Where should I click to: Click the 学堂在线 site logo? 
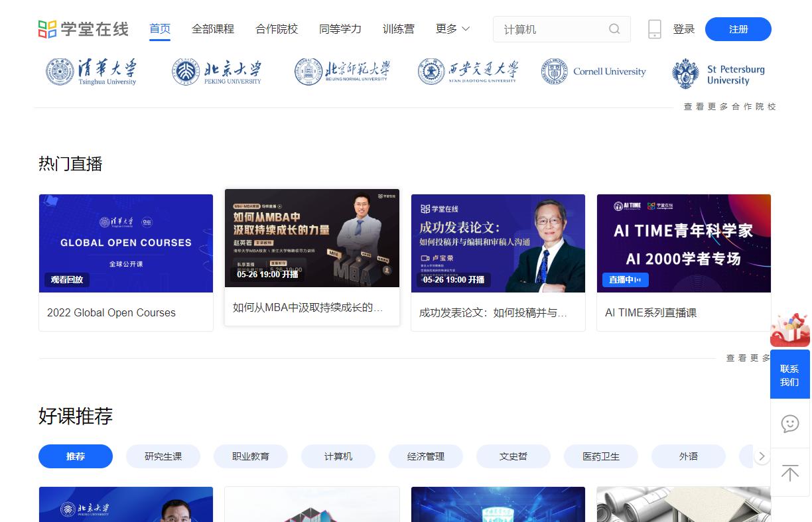[82, 29]
